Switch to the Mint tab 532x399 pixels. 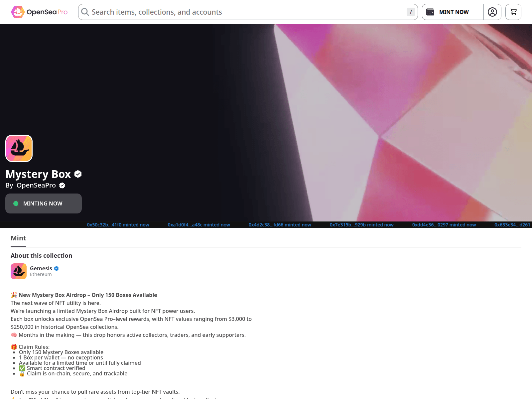coord(18,238)
